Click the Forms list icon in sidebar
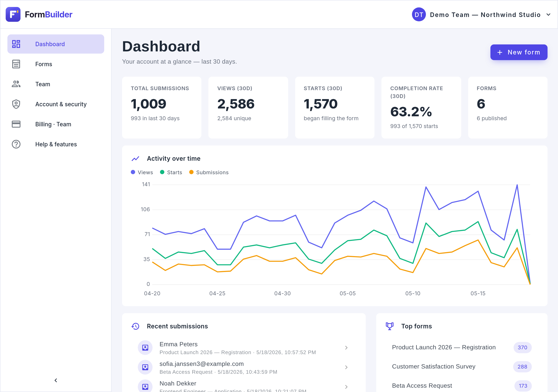This screenshot has height=392, width=558. [16, 64]
